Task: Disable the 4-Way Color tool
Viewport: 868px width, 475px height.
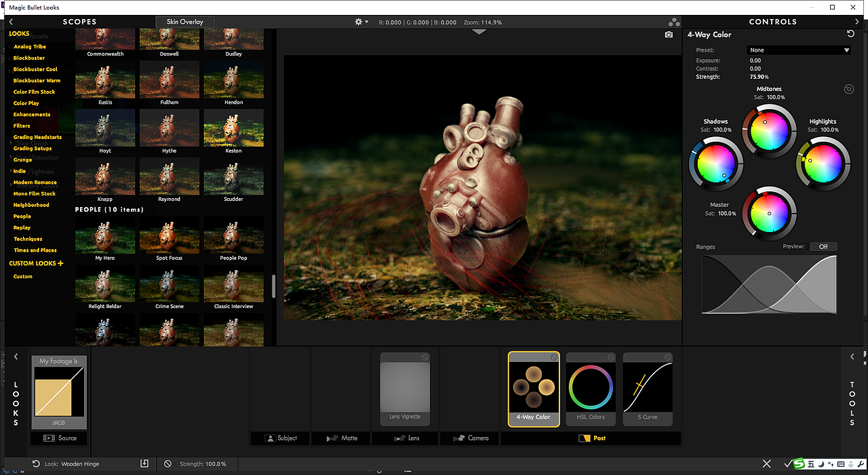Action: pyautogui.click(x=553, y=357)
